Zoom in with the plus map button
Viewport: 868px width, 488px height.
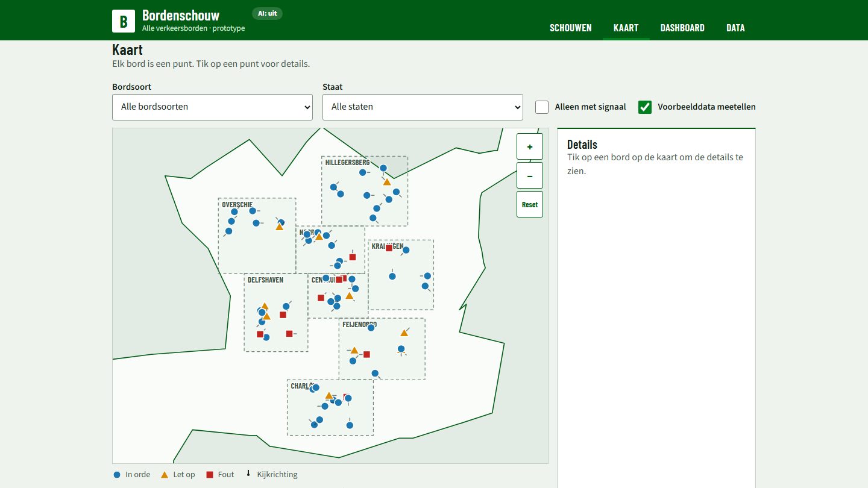click(x=530, y=146)
